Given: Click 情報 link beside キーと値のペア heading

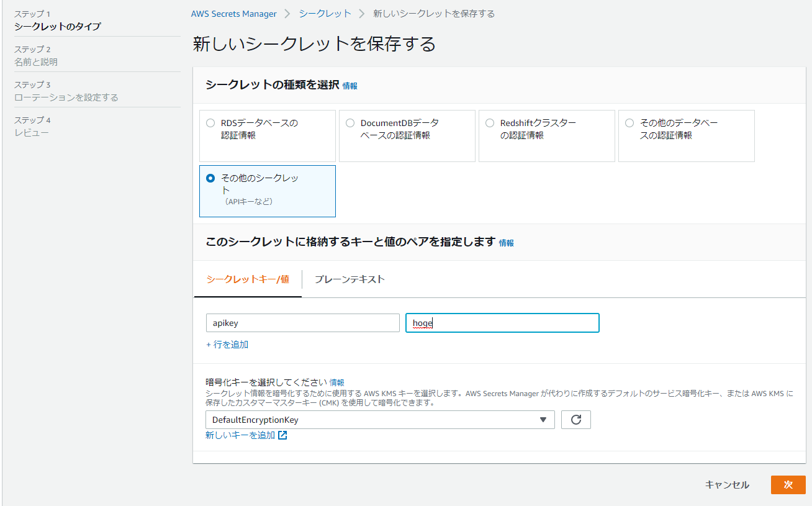Looking at the screenshot, I should (507, 243).
